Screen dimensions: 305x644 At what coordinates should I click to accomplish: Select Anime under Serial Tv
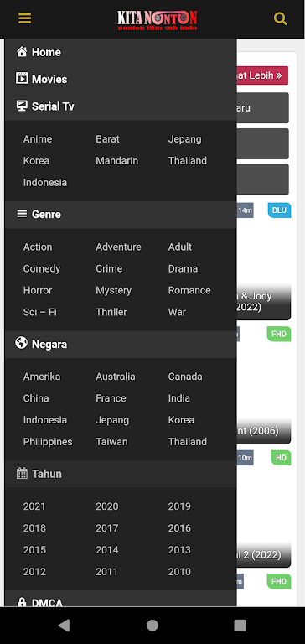click(x=38, y=139)
